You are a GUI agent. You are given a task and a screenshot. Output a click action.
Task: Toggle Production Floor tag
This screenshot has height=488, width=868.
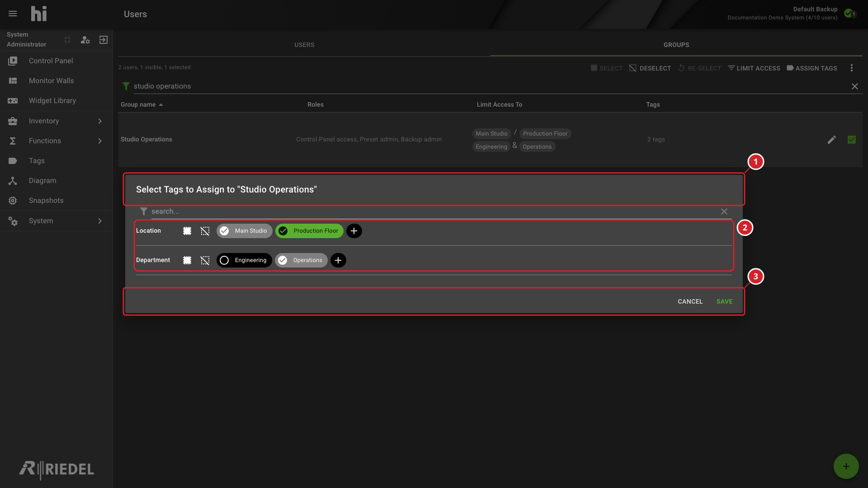(x=310, y=231)
